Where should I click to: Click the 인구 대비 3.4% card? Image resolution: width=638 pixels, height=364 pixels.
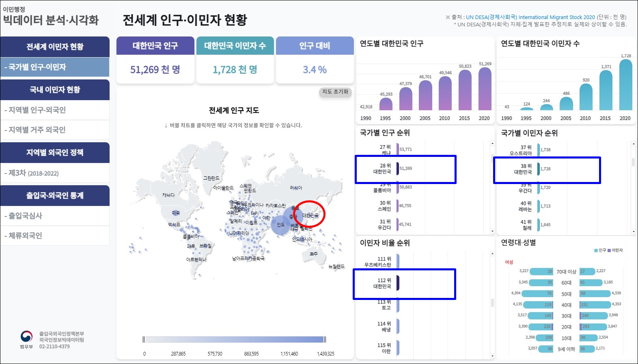(x=315, y=60)
